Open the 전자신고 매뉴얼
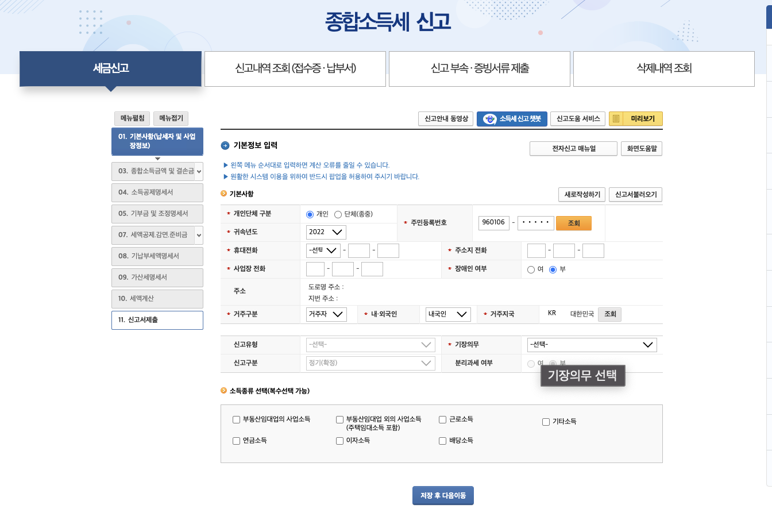The width and height of the screenshot is (772, 532). [x=573, y=148]
